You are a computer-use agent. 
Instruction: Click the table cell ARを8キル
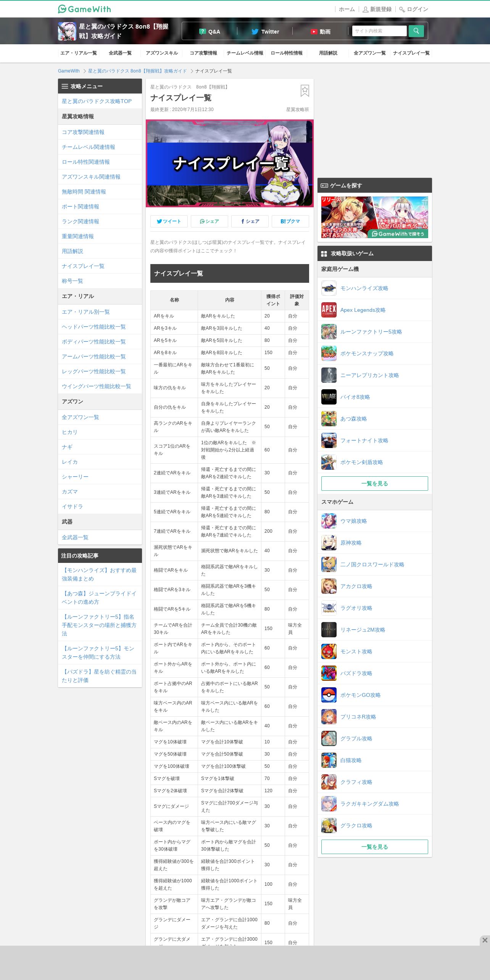(x=174, y=353)
